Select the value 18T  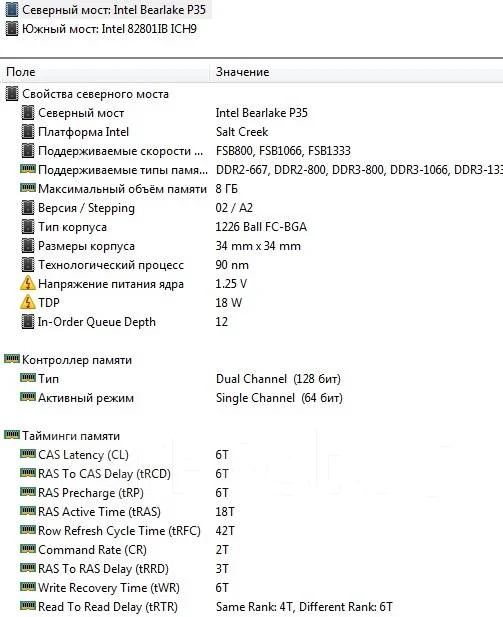click(x=225, y=512)
